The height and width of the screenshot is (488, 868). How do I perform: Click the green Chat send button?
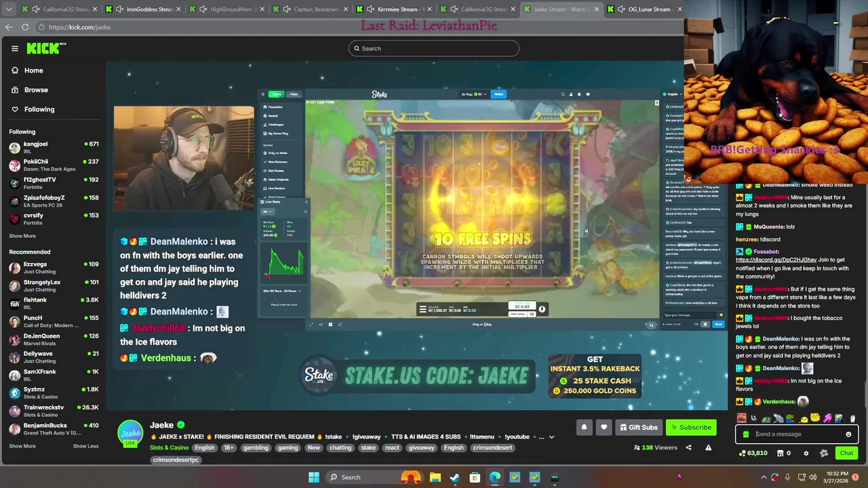point(846,453)
